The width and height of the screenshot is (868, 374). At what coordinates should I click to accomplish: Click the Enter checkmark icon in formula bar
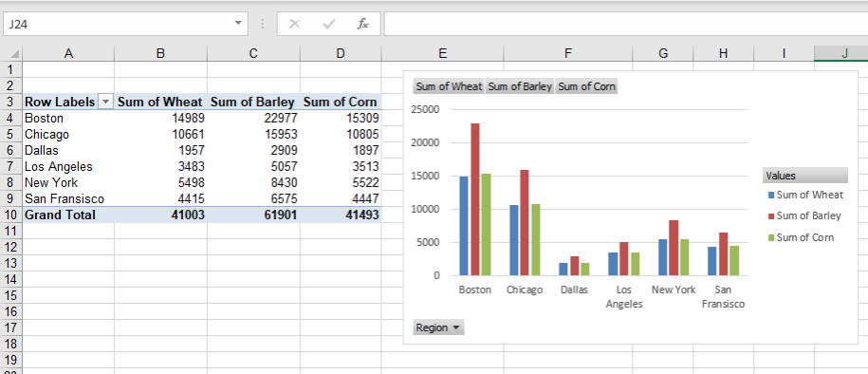[329, 24]
